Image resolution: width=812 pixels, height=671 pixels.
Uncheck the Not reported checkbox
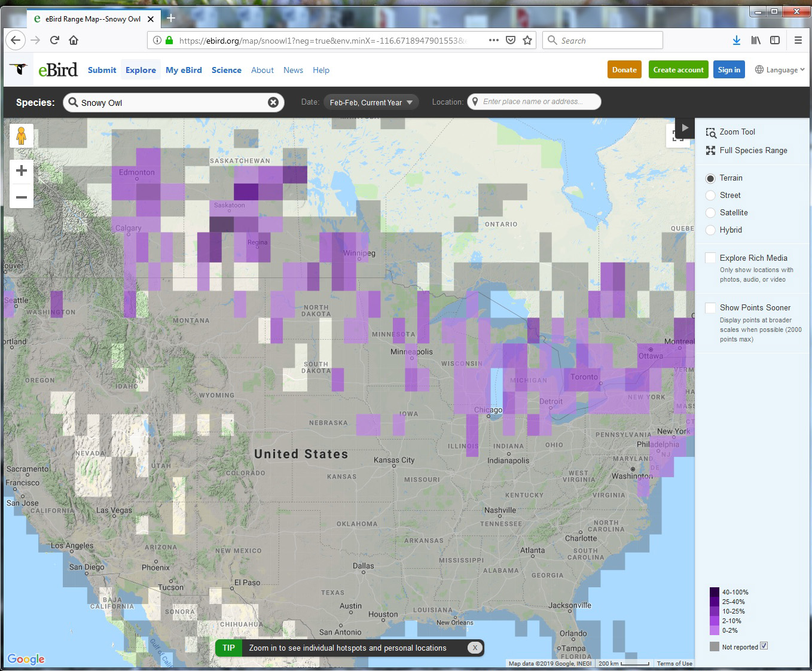(x=764, y=646)
